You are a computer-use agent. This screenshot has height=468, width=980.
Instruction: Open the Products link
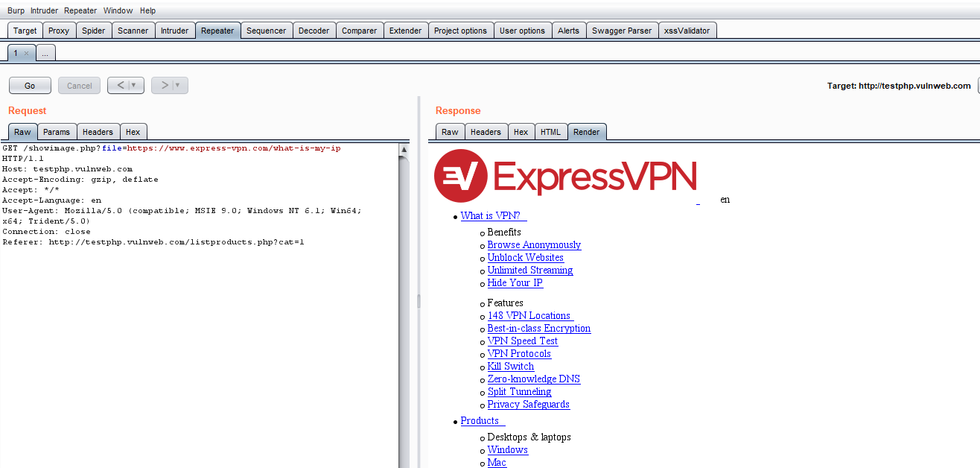[483, 420]
